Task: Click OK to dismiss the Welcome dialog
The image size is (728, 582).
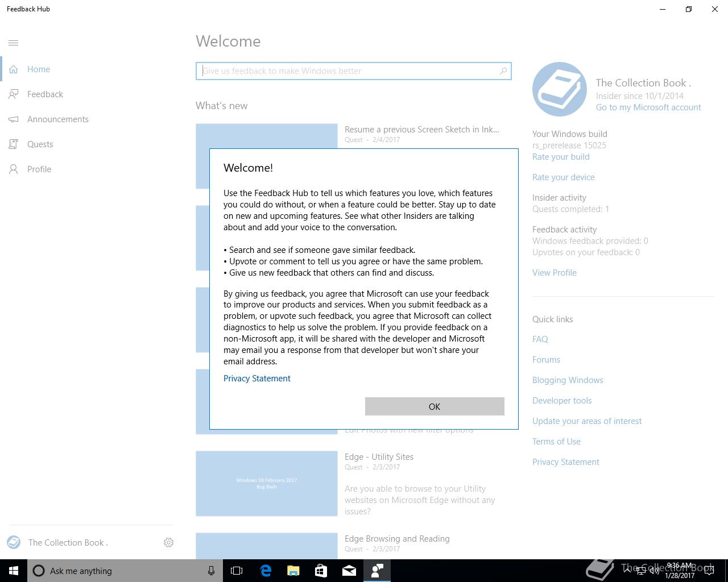Action: (435, 406)
